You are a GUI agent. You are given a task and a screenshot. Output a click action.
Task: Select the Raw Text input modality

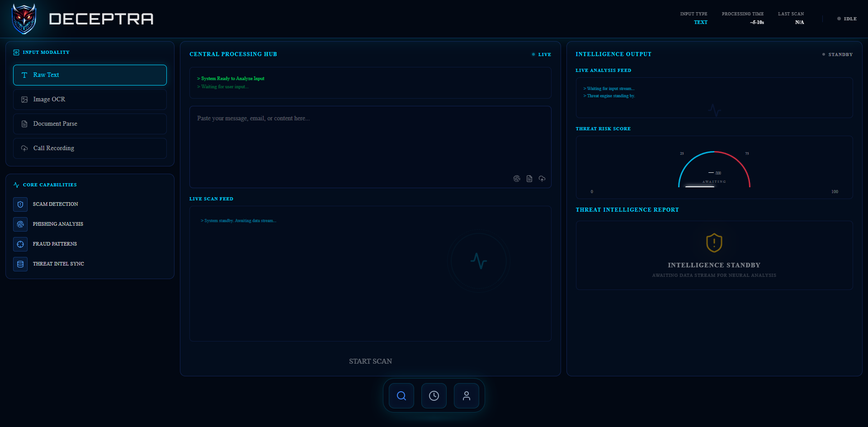[x=90, y=75]
